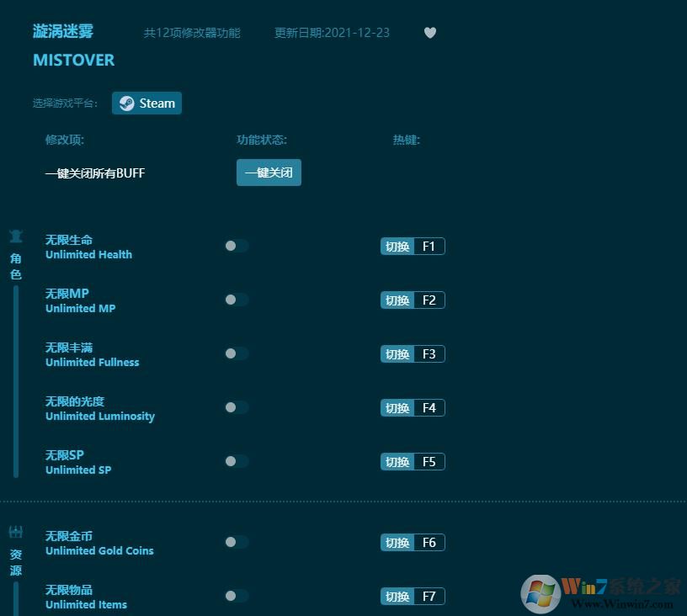Image resolution: width=687 pixels, height=616 pixels.
Task: Click the heart favorite icon at the top
Action: (430, 33)
